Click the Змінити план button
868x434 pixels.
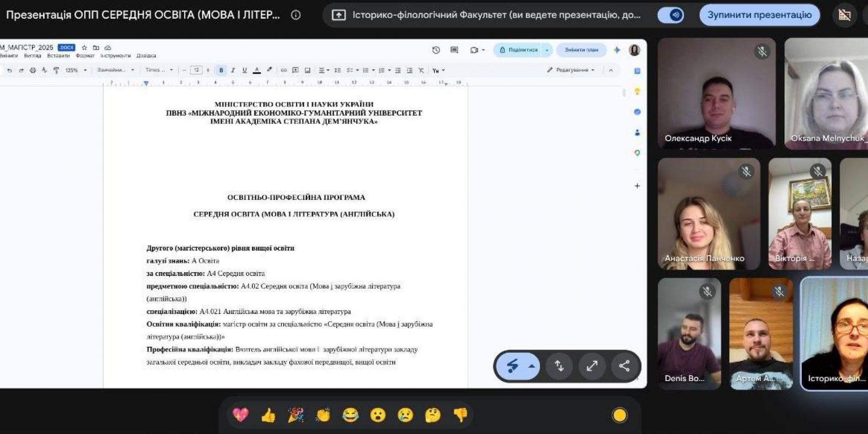click(x=581, y=50)
